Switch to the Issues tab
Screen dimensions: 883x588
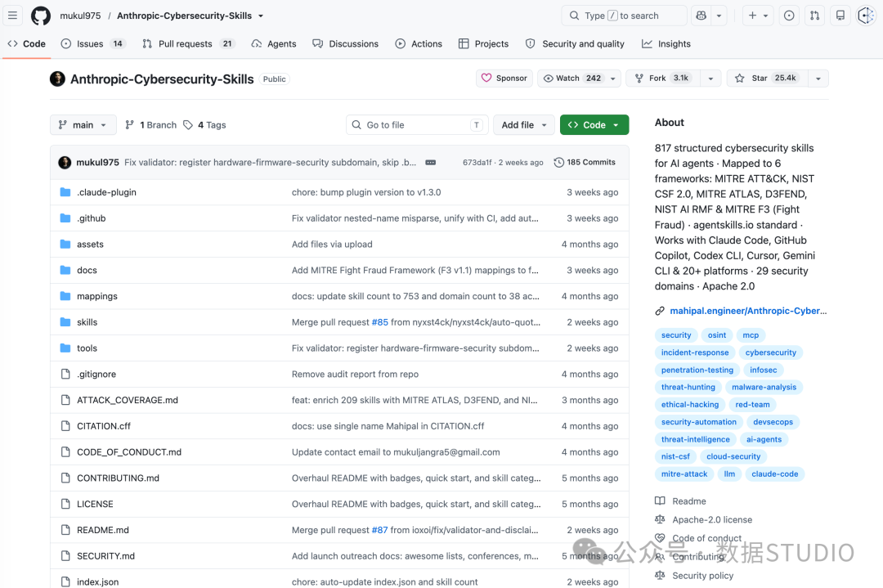point(93,44)
